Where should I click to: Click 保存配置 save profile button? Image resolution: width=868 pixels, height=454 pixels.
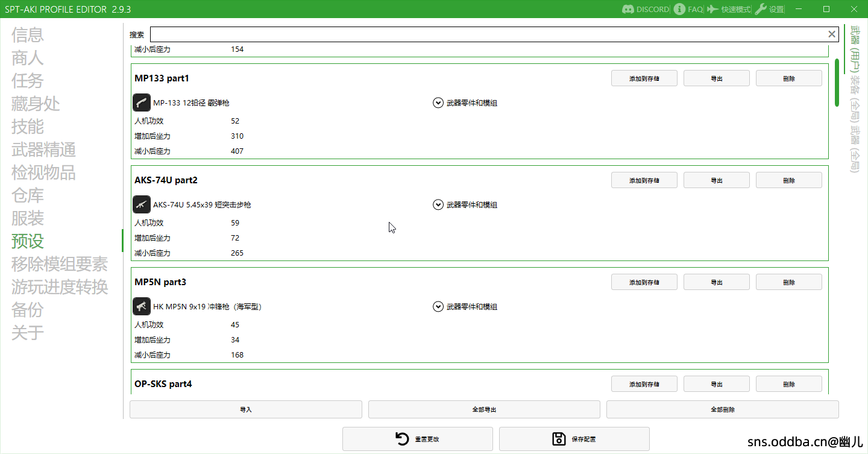coord(574,439)
